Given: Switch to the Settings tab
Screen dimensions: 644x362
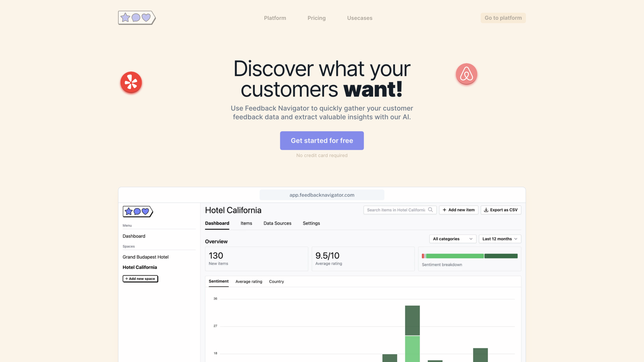Looking at the screenshot, I should click(x=311, y=223).
